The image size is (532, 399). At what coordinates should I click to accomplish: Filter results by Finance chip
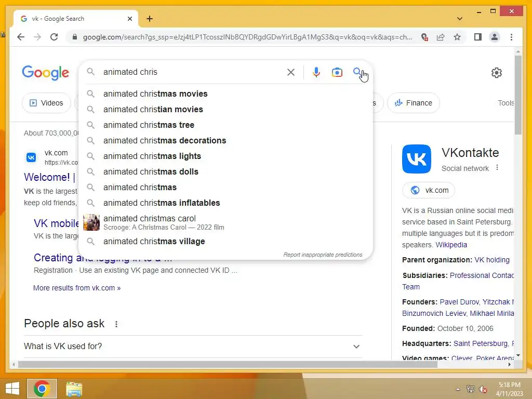click(x=413, y=103)
